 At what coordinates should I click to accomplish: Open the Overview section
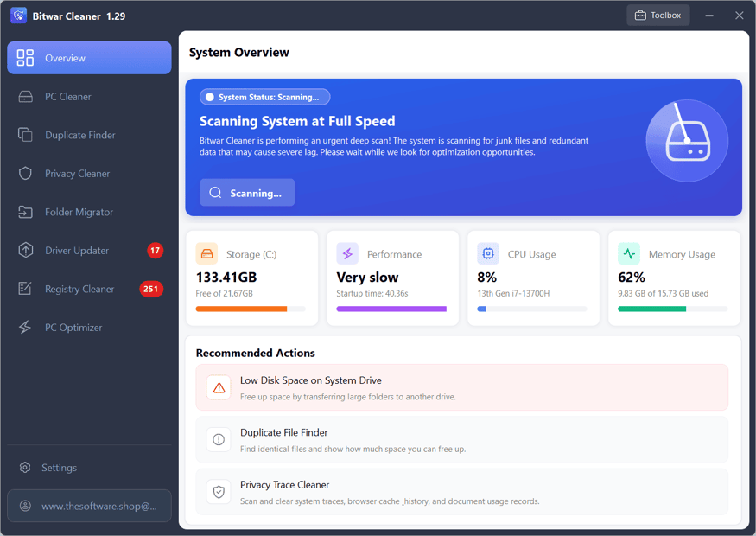click(x=89, y=58)
